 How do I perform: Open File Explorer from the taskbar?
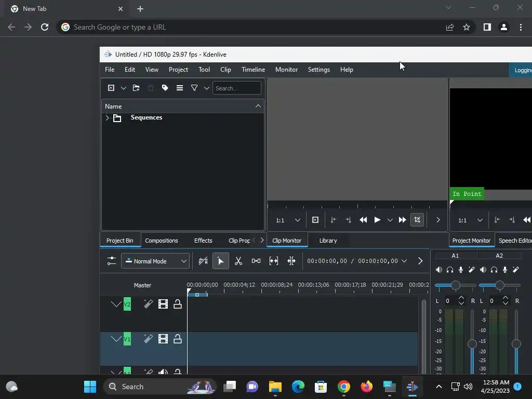coord(275,387)
